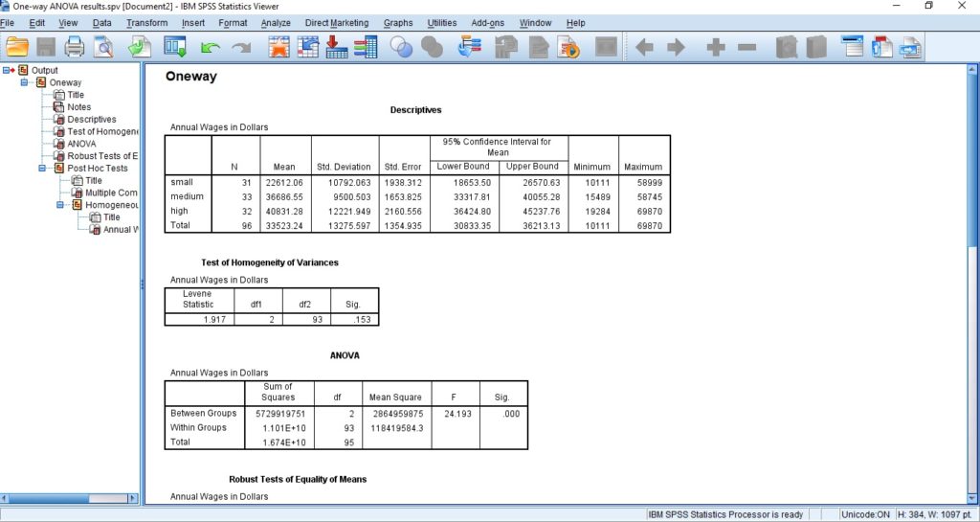Open the Variables info toolbar icon

pyautogui.click(x=366, y=47)
